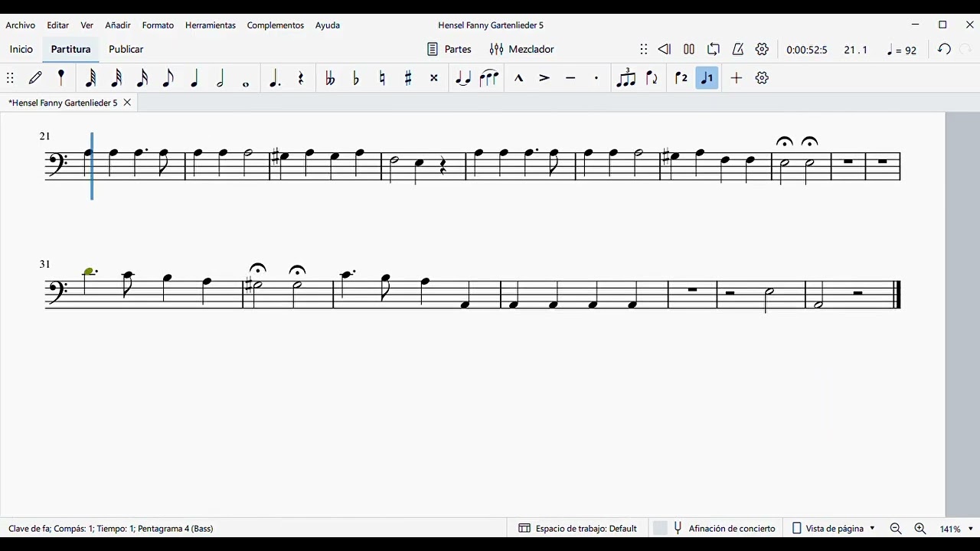
Task: Open the Formato menu
Action: pos(158,25)
